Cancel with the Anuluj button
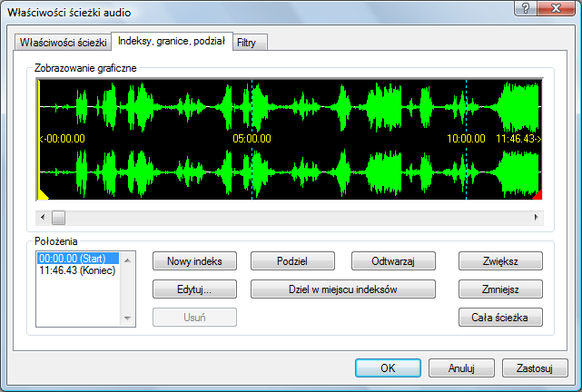This screenshot has width=582, height=392. tap(461, 367)
